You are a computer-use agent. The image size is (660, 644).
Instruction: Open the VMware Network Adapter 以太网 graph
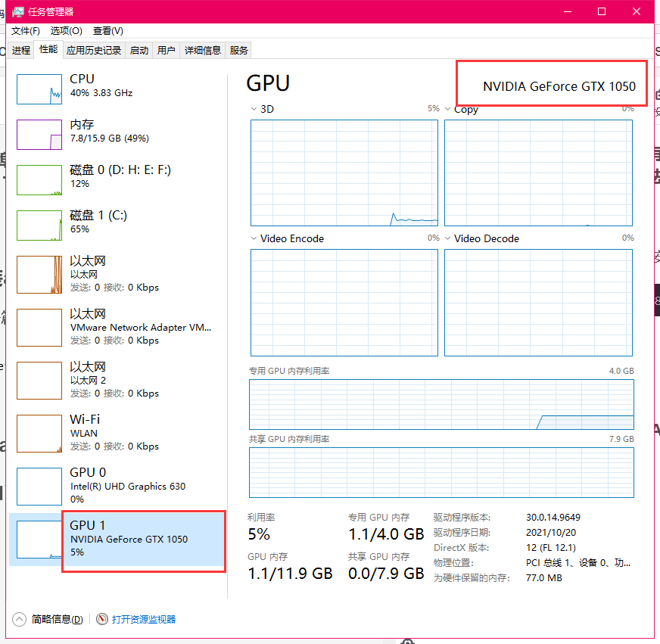tap(114, 327)
